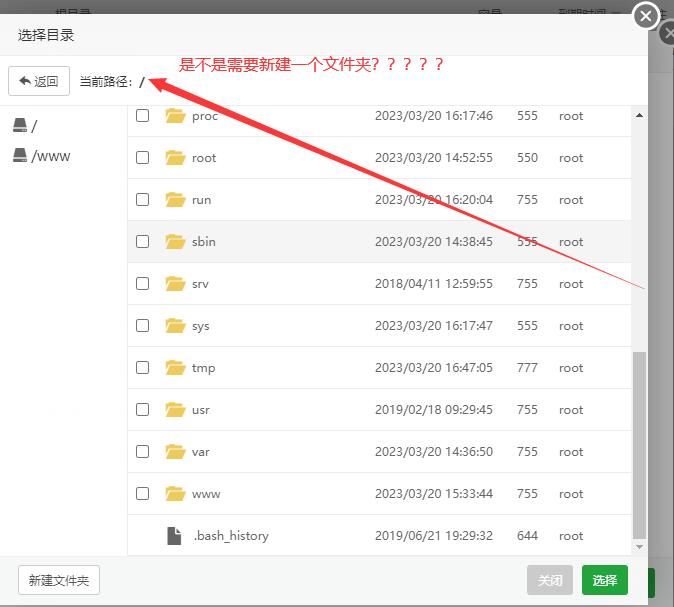Enable the tmp folder checkbox

click(142, 368)
